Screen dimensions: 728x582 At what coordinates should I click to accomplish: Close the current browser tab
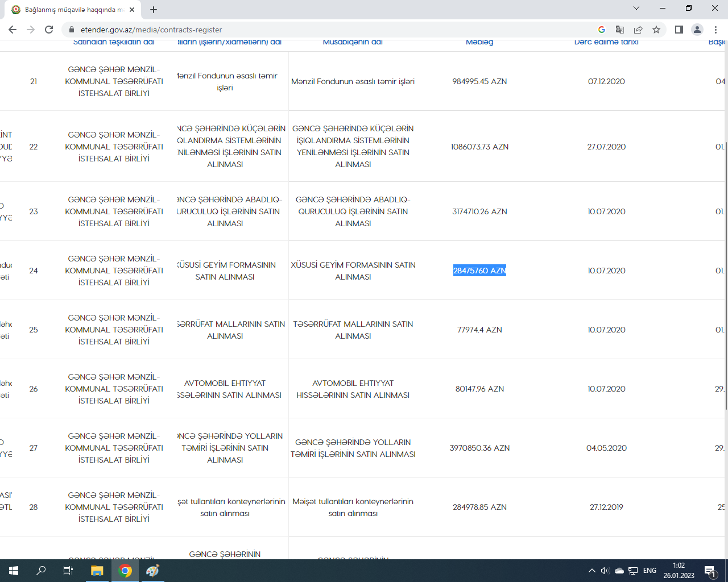132,10
